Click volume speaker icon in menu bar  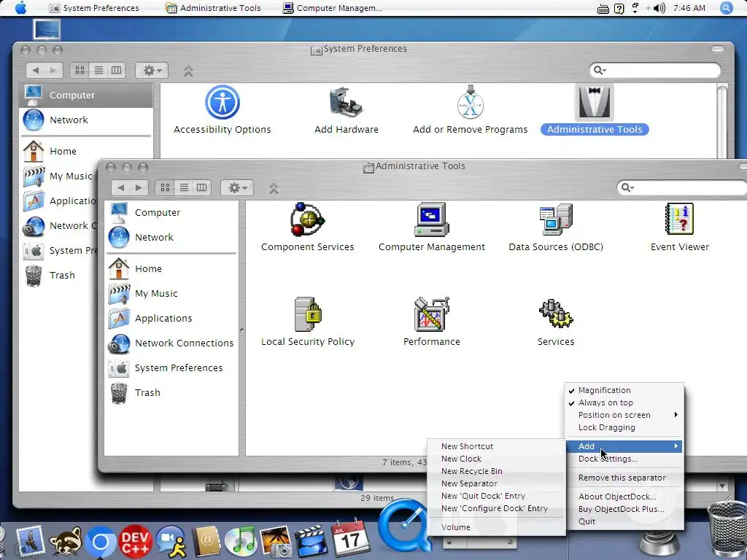click(659, 8)
